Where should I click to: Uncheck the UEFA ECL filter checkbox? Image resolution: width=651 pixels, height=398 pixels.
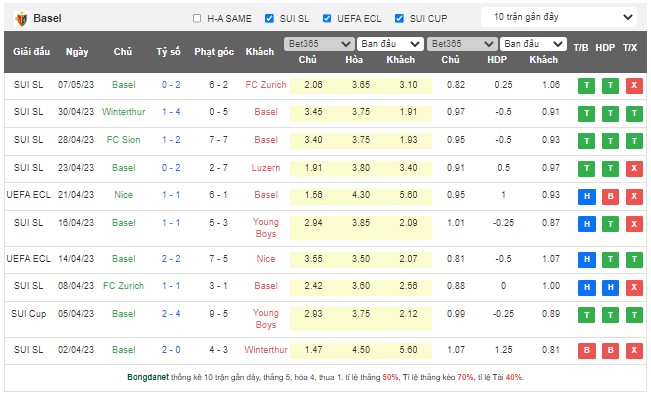click(327, 18)
